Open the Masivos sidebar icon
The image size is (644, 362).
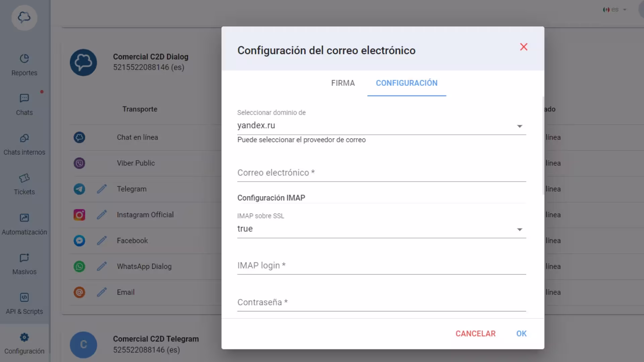click(x=24, y=258)
